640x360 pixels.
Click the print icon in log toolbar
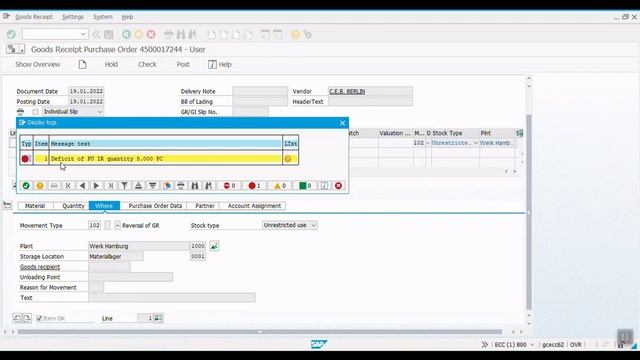point(181,186)
